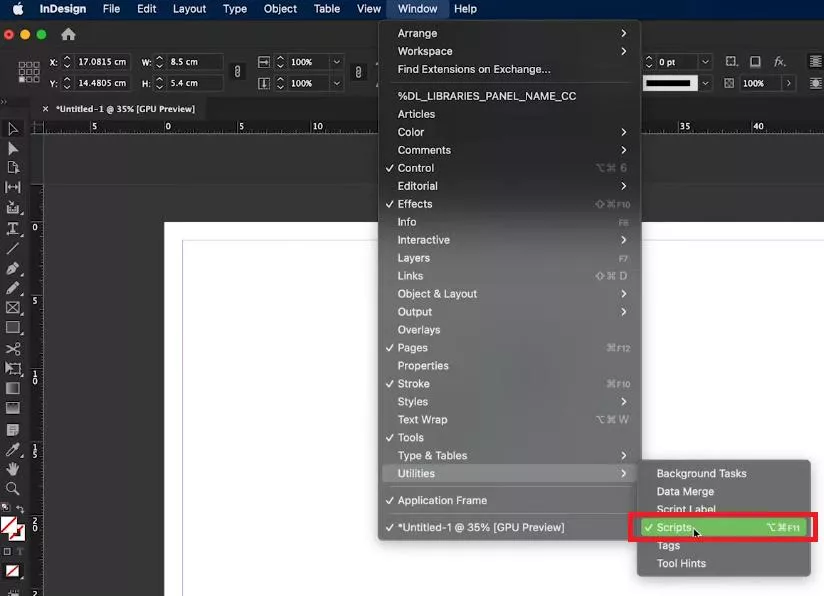Toggle the Control panel checkmark off
Viewport: 824px width, 596px height.
(x=414, y=167)
